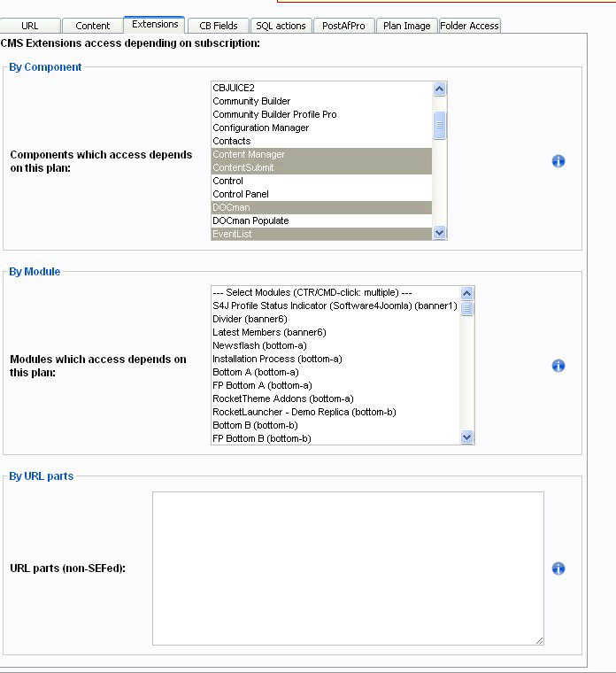The width and height of the screenshot is (616, 673).
Task: Click components list scroll down arrow
Action: (x=439, y=233)
